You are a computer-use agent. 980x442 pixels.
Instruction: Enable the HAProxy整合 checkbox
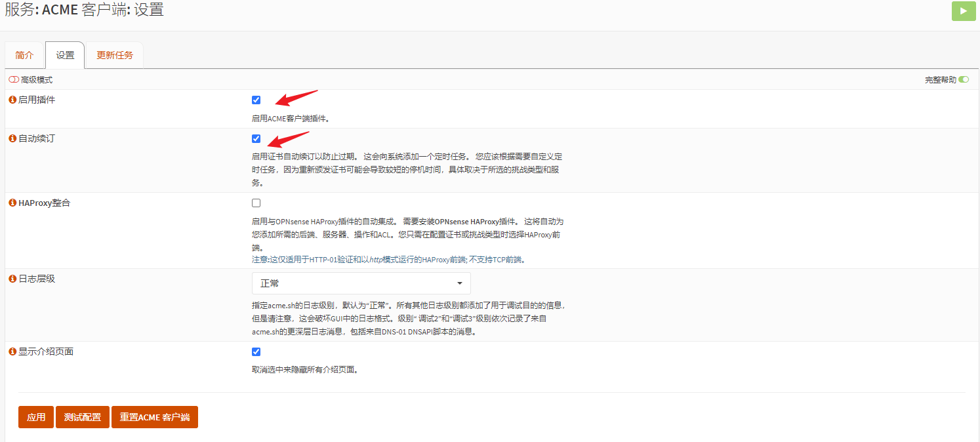pyautogui.click(x=256, y=203)
